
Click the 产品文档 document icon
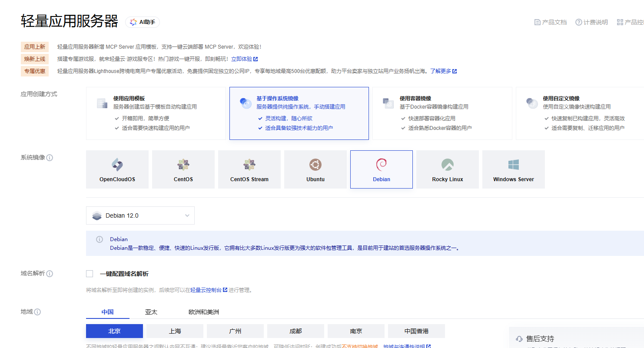[x=538, y=22]
